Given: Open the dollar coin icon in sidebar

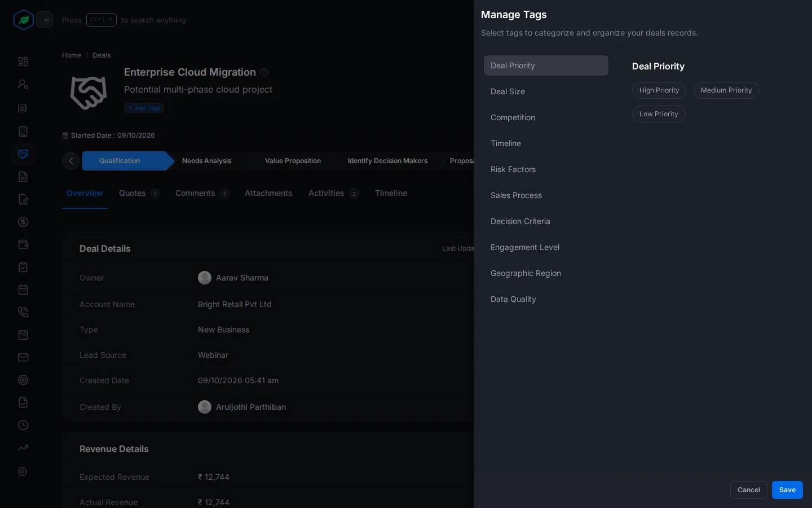Looking at the screenshot, I should coord(23,222).
